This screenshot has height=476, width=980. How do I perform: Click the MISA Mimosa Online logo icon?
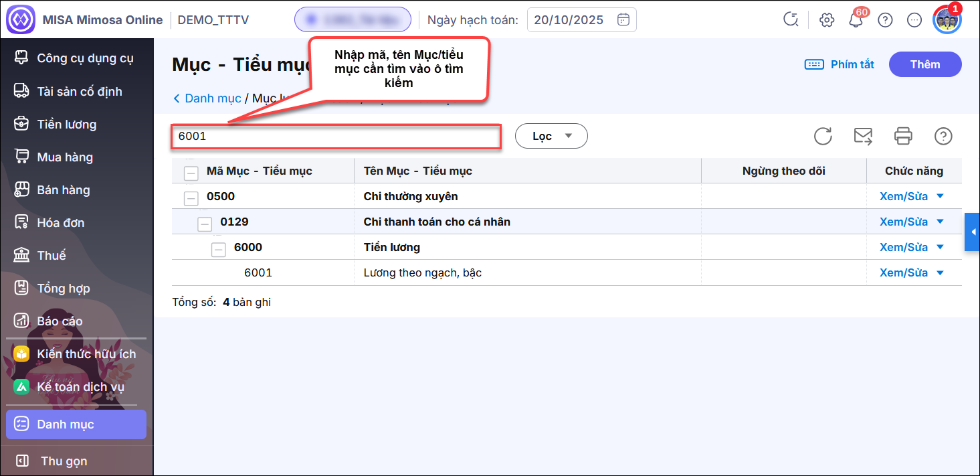[x=21, y=20]
